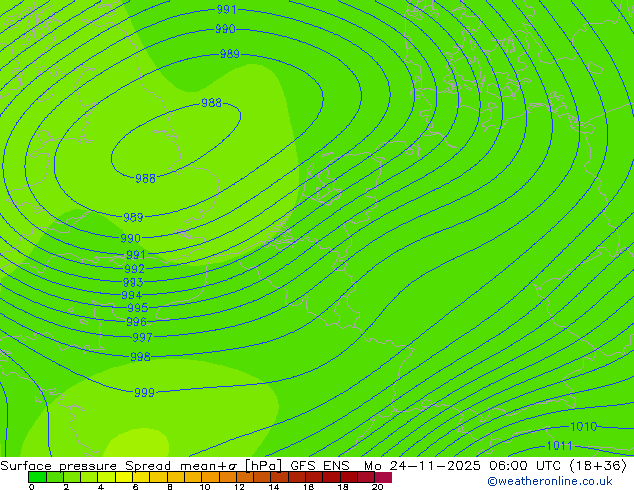Screen dimensions: 634x490
Task: Click the 1010 isobar label
Action: click(x=583, y=426)
